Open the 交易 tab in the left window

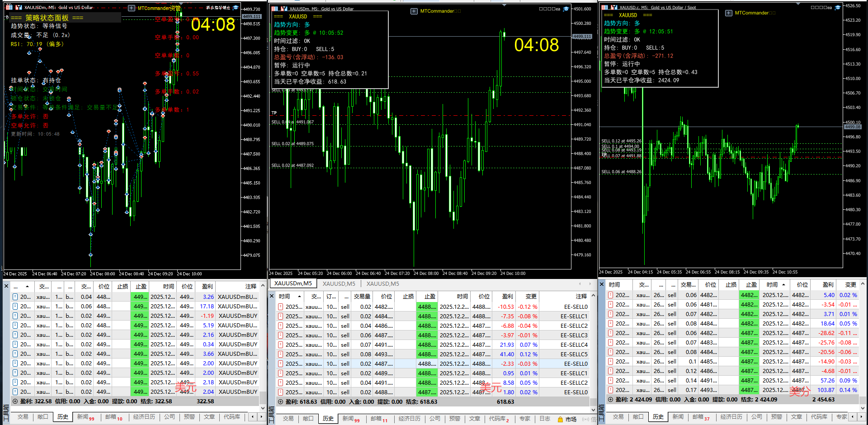[23, 417]
